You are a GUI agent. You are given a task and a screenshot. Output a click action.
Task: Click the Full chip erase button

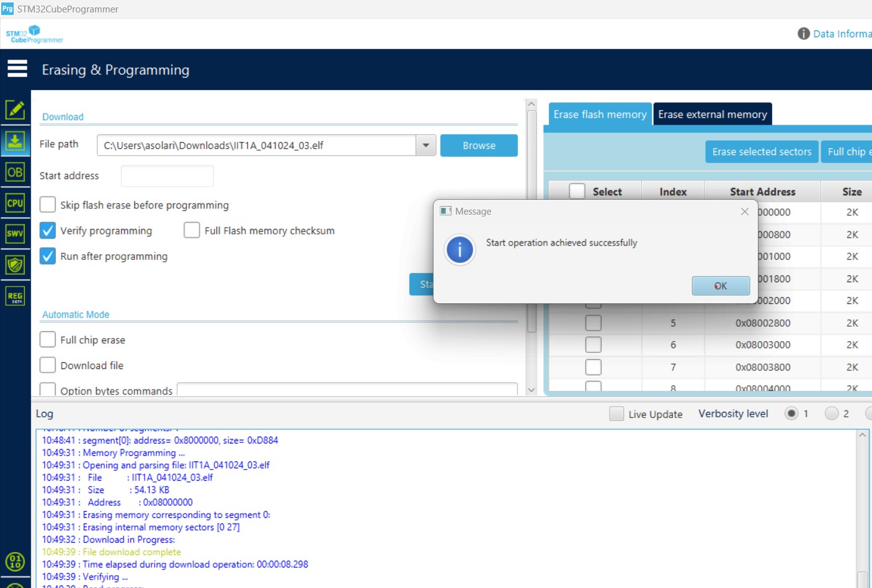coord(847,151)
